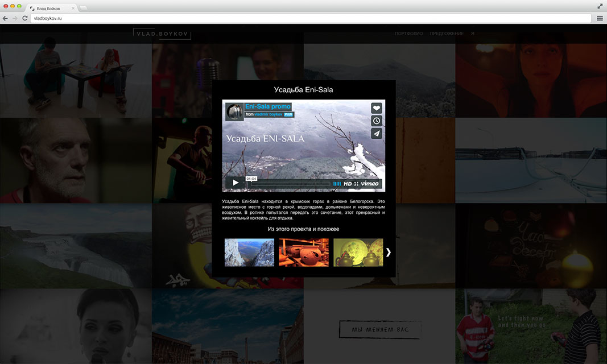
Task: Open the mountain cliff related thumbnail
Action: pos(249,253)
